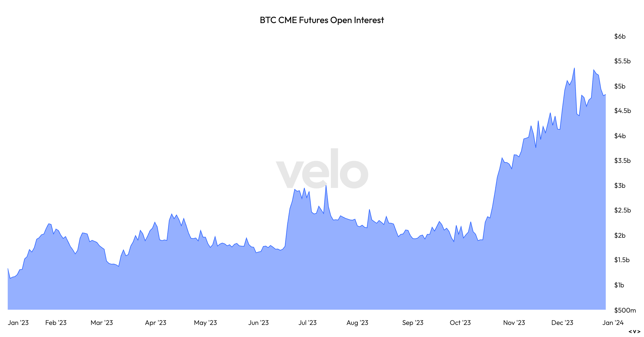Viewport: 644px width, 337px height.
Task: Click the Nov '23 x-axis label
Action: pyautogui.click(x=514, y=323)
